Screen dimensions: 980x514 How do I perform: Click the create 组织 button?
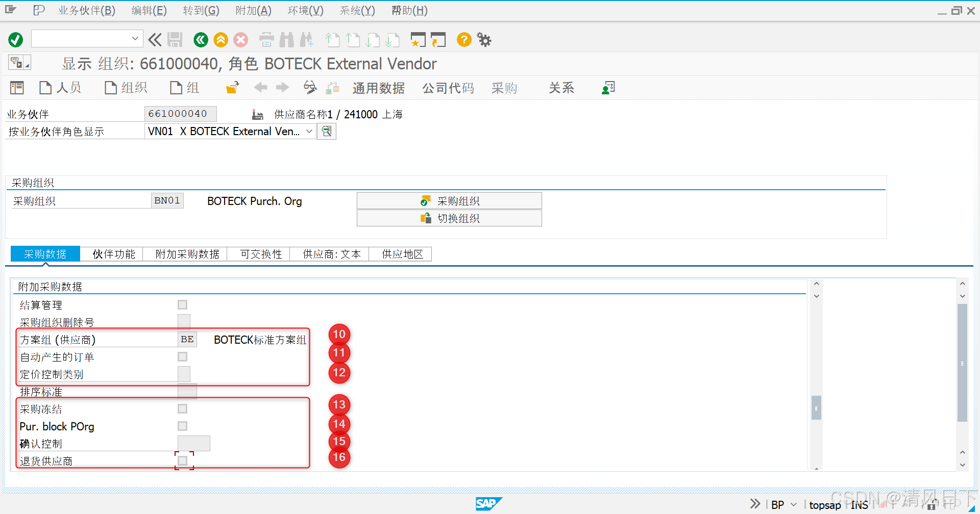pos(126,88)
